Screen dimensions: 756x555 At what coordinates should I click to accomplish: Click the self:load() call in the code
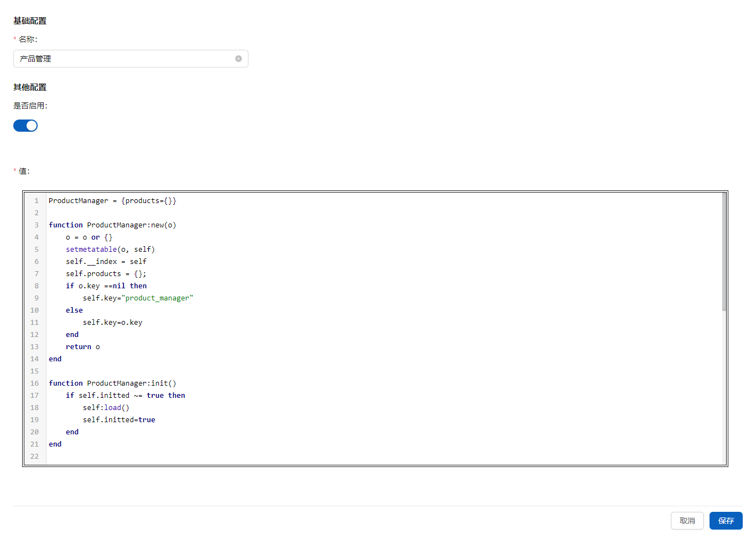pyautogui.click(x=106, y=408)
